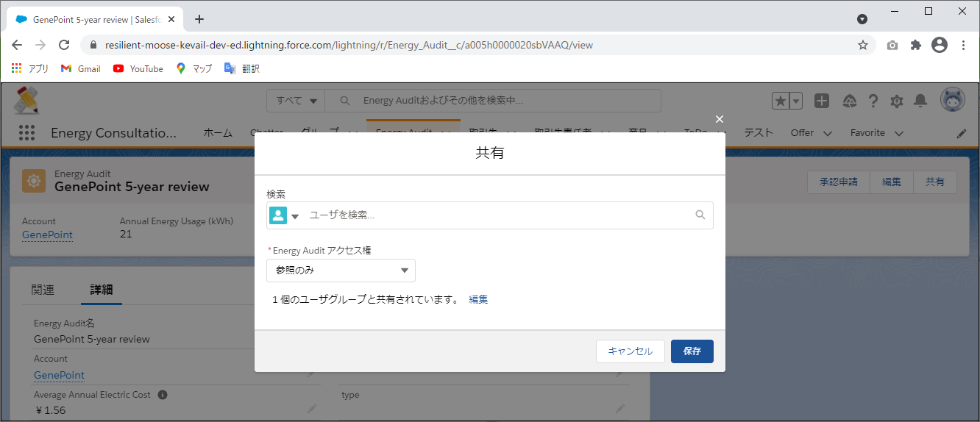
Task: Click the favorites star icon
Action: [780, 101]
